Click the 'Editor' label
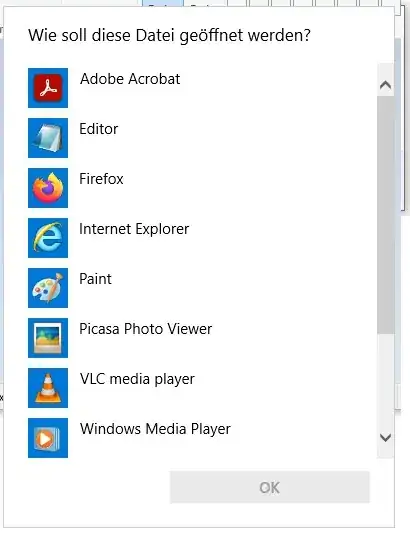Viewport: 410px width, 533px height. click(99, 129)
